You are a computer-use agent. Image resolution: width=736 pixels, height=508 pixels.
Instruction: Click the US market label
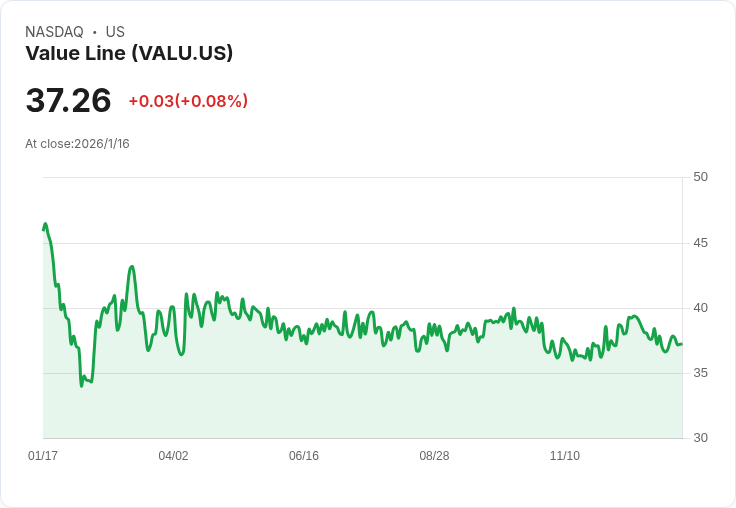click(x=115, y=32)
